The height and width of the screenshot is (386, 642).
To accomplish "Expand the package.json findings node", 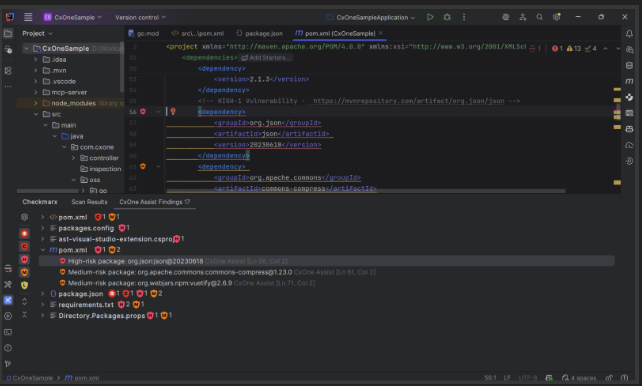I will point(43,293).
